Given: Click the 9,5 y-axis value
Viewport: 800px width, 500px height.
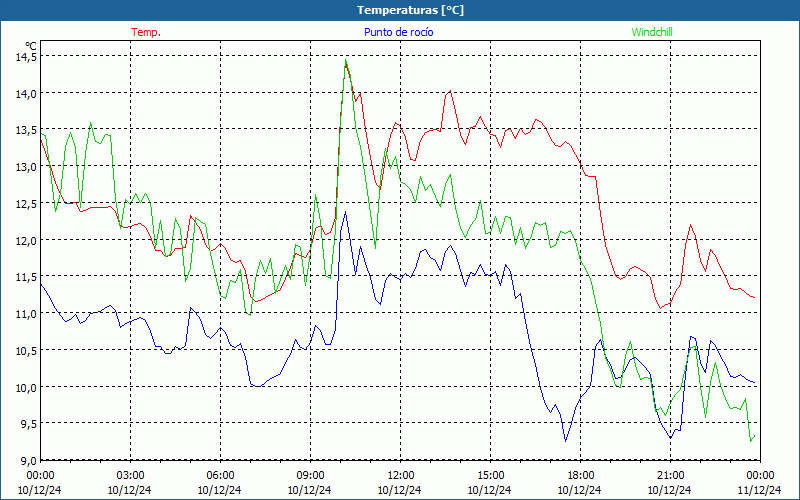Looking at the screenshot, I should point(28,424).
